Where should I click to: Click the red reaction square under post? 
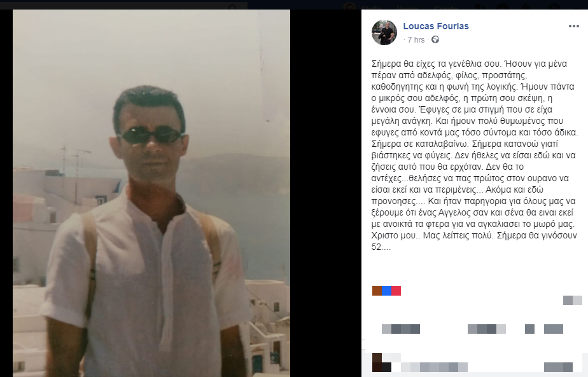coord(396,291)
